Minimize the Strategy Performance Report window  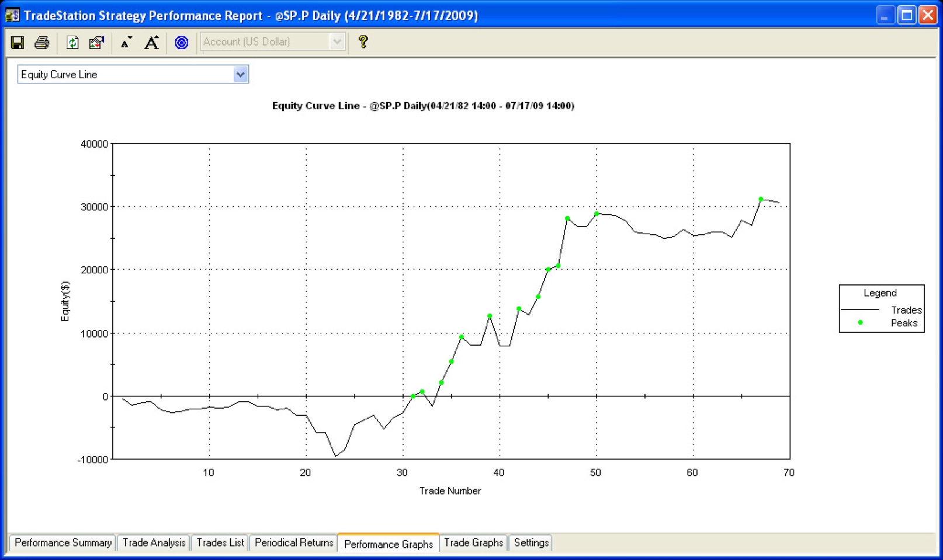pos(885,15)
